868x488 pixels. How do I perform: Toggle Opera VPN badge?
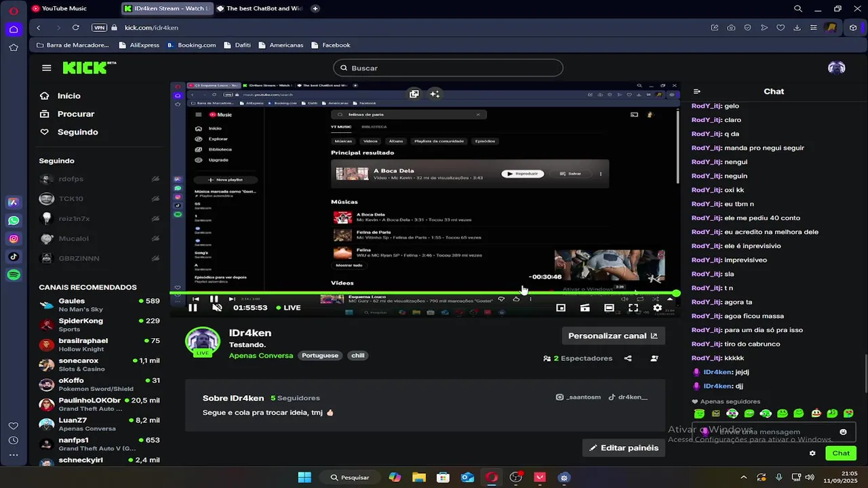(100, 28)
